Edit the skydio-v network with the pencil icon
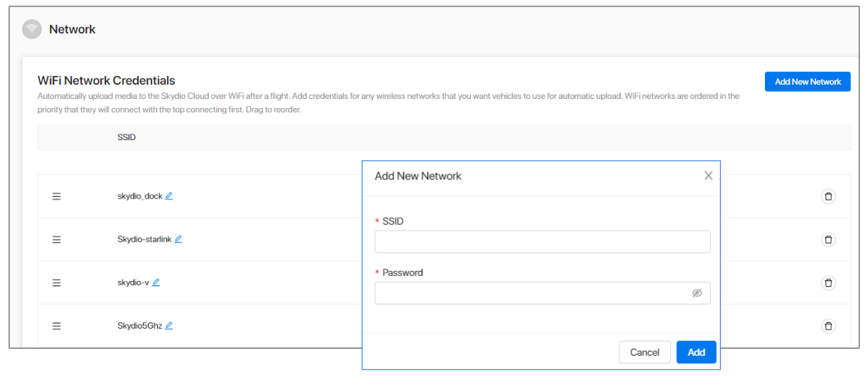This screenshot has width=868, height=387. pyautogui.click(x=156, y=282)
